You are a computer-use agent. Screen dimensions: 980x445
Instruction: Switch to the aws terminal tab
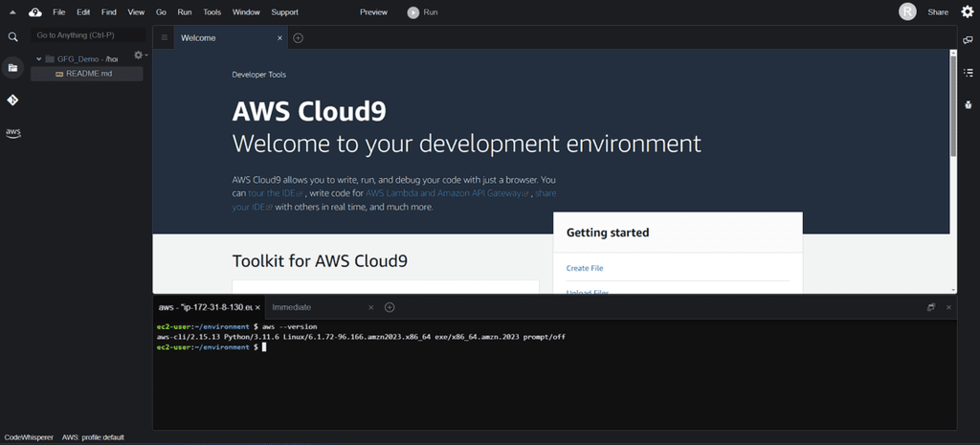tap(206, 307)
